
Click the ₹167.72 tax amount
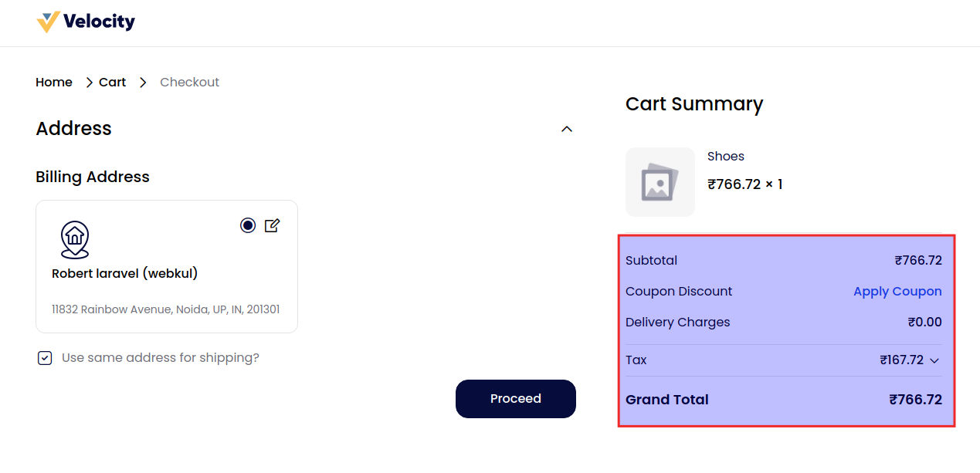pyautogui.click(x=901, y=360)
